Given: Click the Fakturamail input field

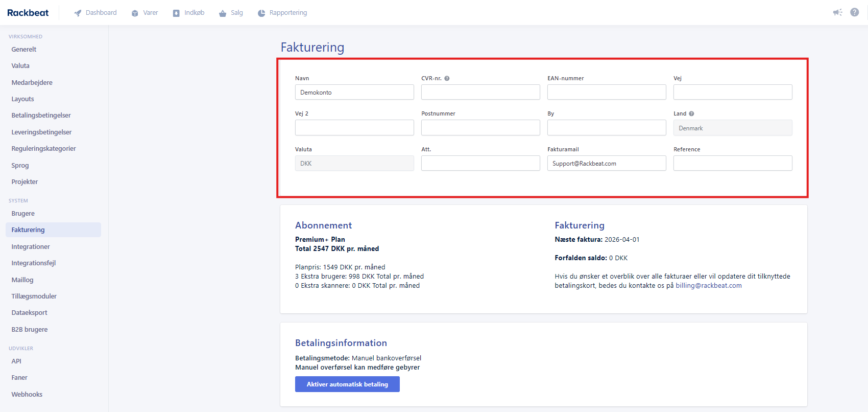Looking at the screenshot, I should coord(606,164).
